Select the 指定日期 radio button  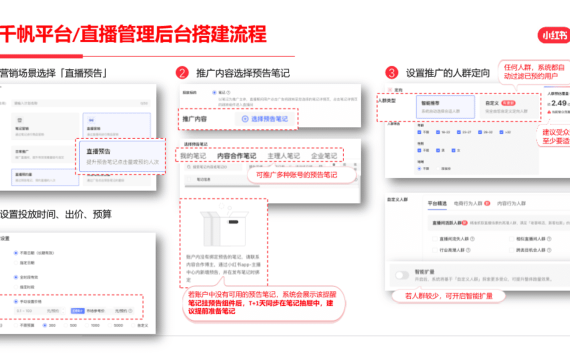click(x=16, y=263)
